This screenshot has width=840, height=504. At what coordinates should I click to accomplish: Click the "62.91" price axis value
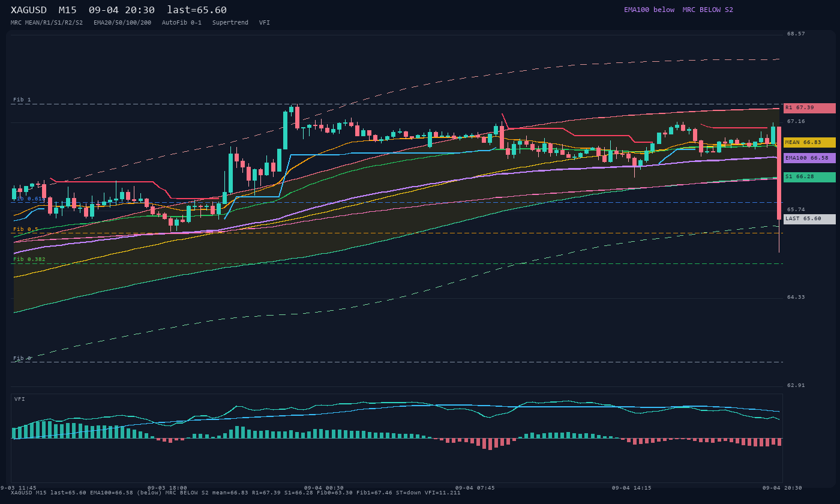click(x=796, y=386)
